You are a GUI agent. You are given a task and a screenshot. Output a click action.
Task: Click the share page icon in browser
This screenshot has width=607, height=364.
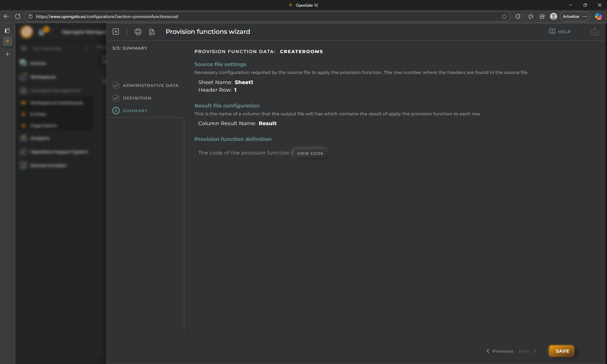(542, 16)
